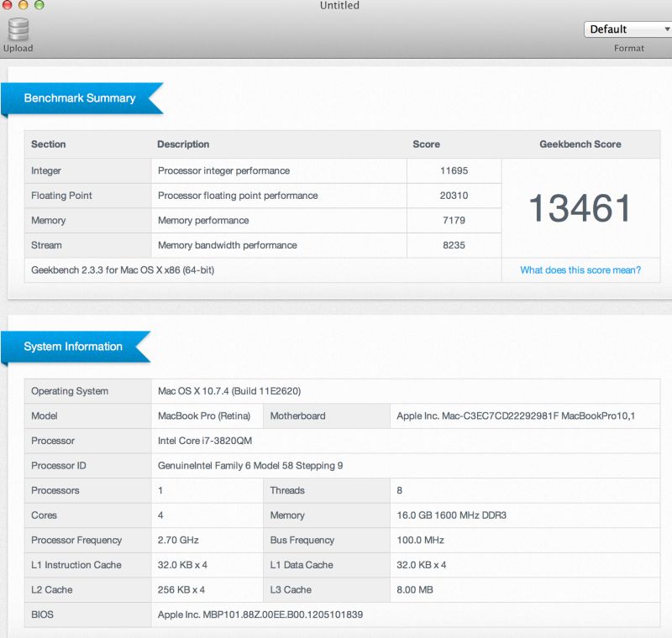672x638 pixels.
Task: Click the Threads value 8
Action: [400, 490]
